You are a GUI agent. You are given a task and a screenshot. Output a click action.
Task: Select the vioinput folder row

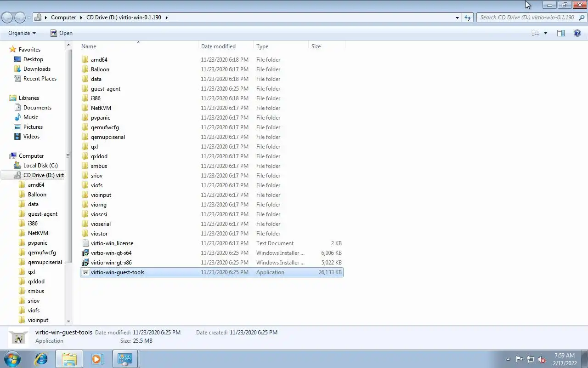tap(212, 195)
